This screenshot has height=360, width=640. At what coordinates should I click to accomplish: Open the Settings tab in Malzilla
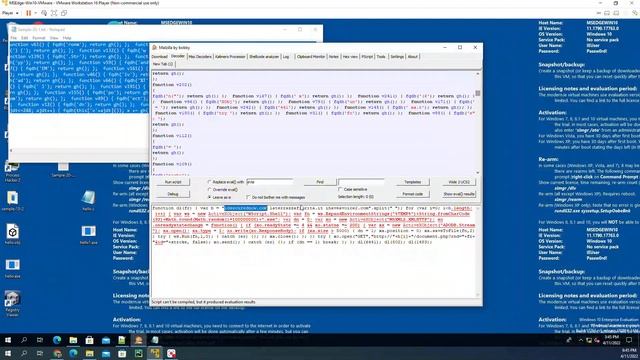coord(397,57)
